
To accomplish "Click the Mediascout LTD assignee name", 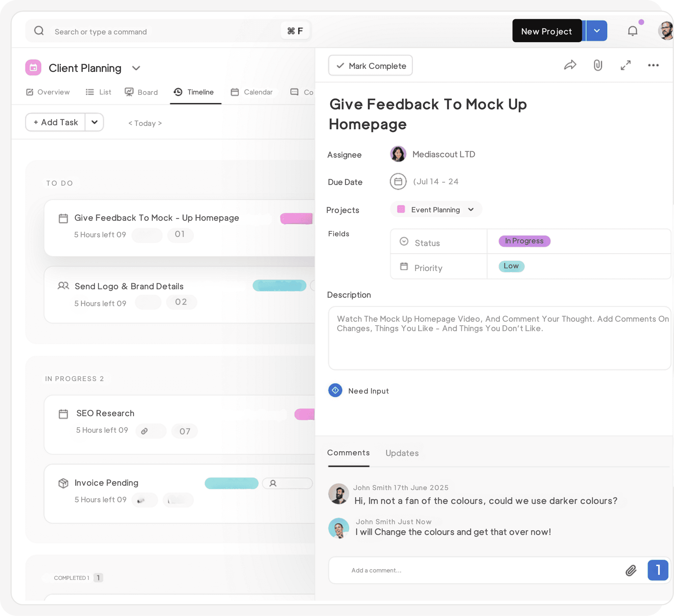I will 444,154.
